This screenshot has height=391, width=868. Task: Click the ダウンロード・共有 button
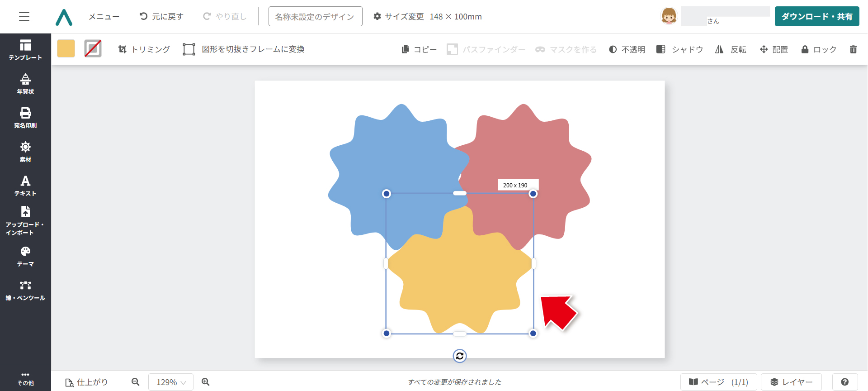point(816,16)
